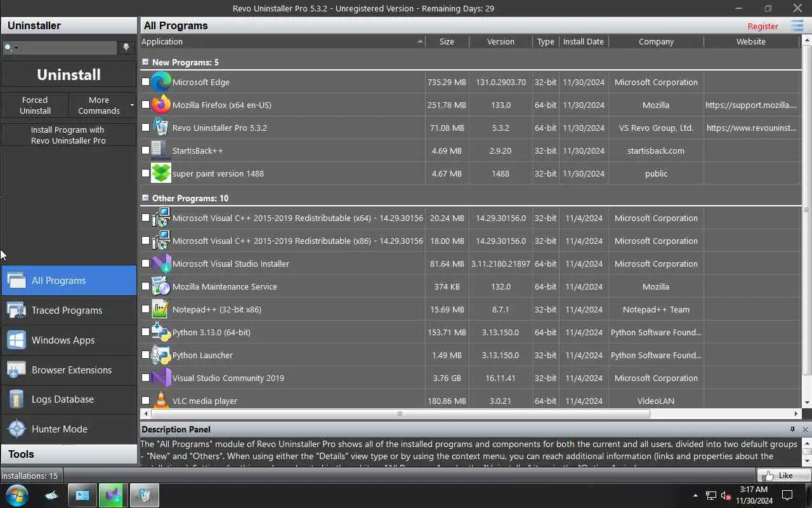Sort by the Website column header

[x=751, y=41]
